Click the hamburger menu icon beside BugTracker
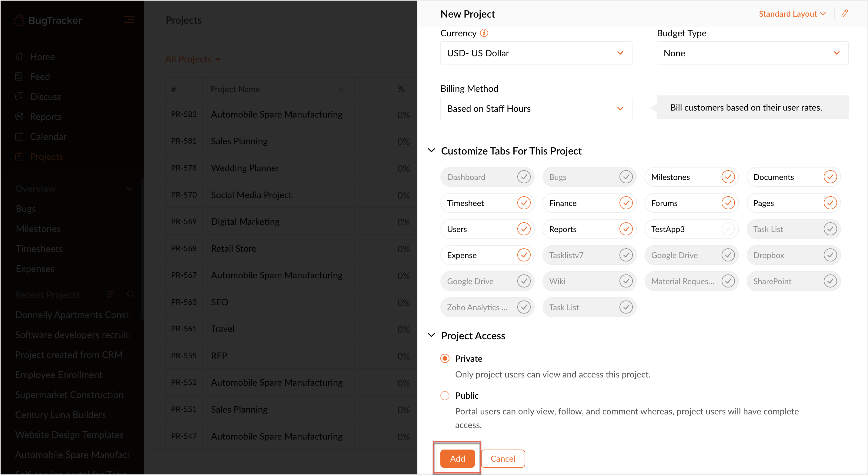 [x=129, y=20]
